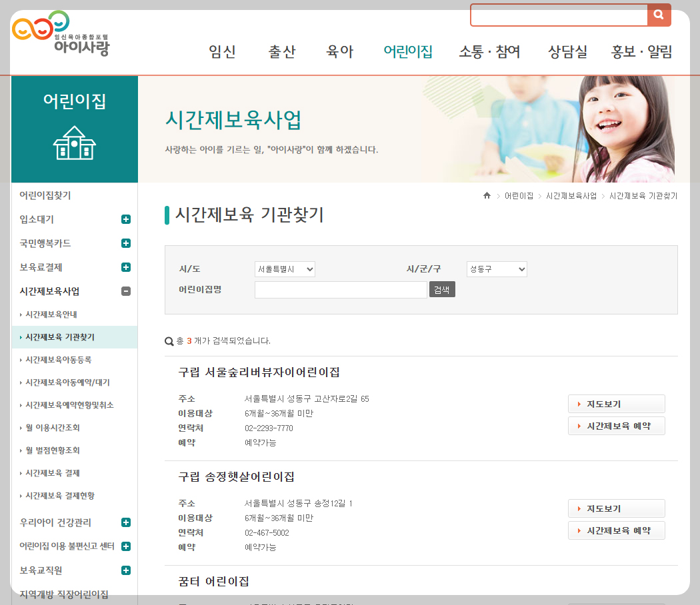
Task: Click the 시간제보육 기관찾기 page heading
Action: 249,215
